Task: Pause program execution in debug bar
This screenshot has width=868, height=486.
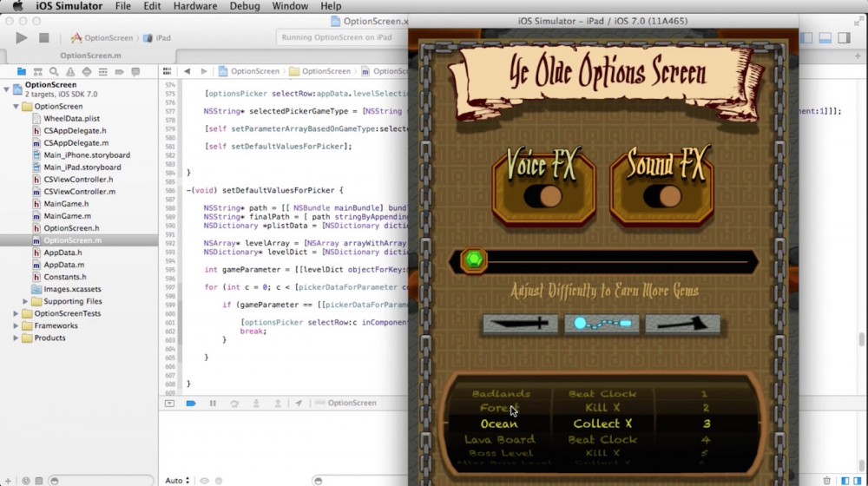Action: pos(213,404)
